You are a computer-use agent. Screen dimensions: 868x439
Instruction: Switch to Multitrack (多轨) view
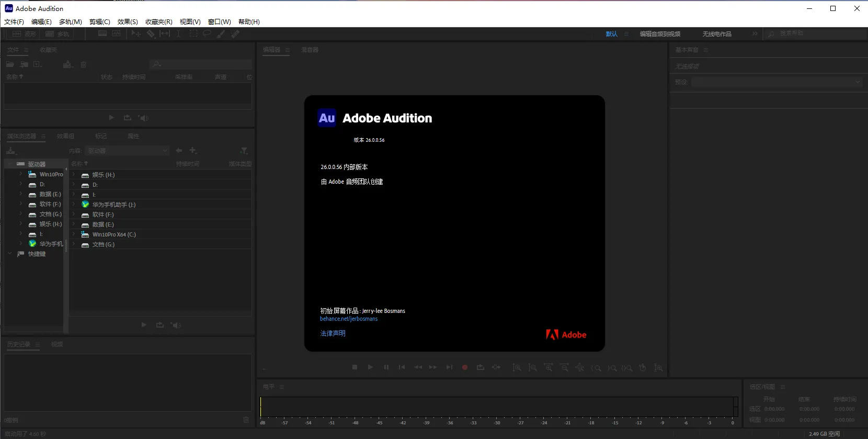click(x=58, y=33)
